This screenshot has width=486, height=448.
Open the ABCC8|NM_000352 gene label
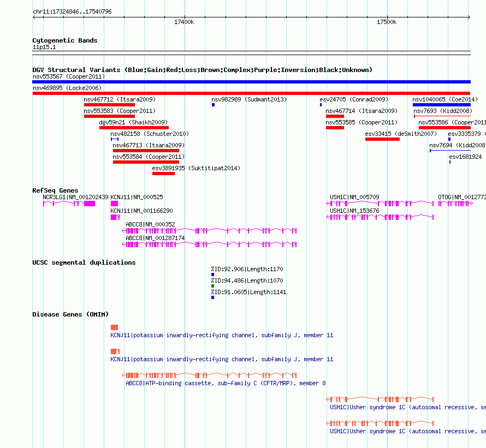[150, 224]
